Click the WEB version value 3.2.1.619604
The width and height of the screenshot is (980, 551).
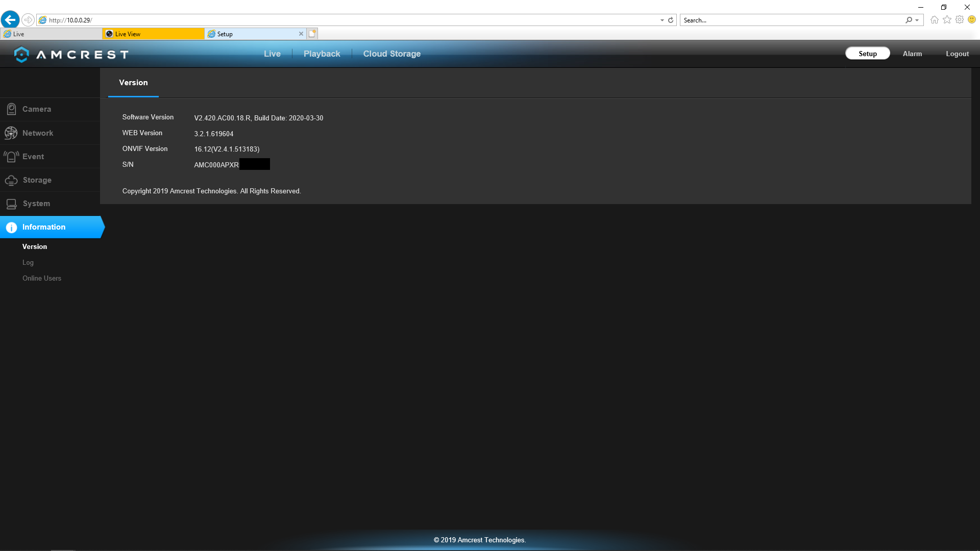[x=214, y=134]
